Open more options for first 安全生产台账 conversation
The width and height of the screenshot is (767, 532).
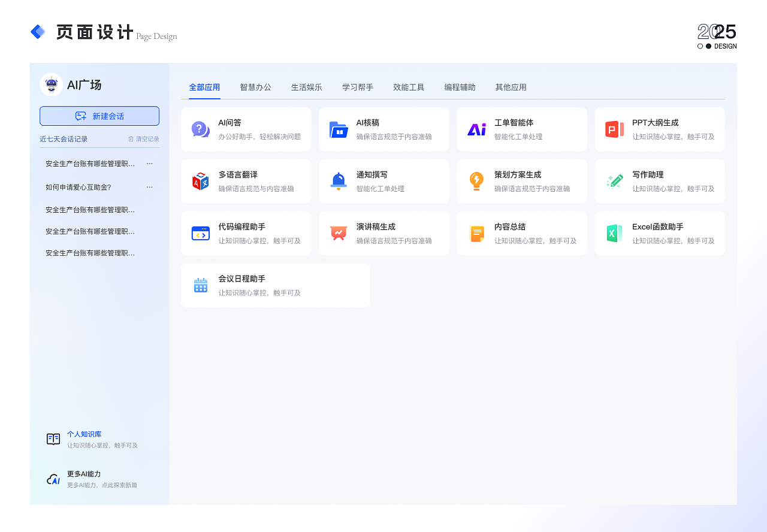pos(149,163)
